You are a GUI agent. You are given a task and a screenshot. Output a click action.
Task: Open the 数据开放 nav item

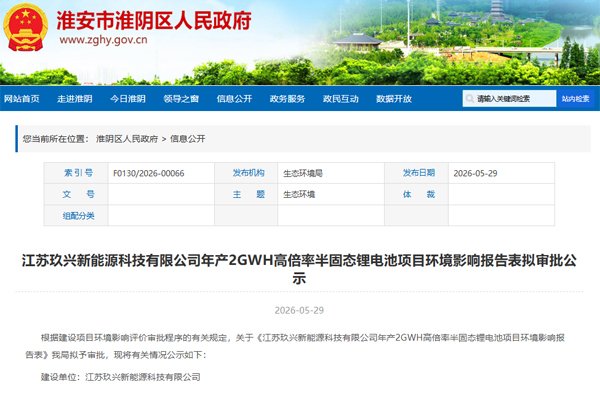pos(394,99)
